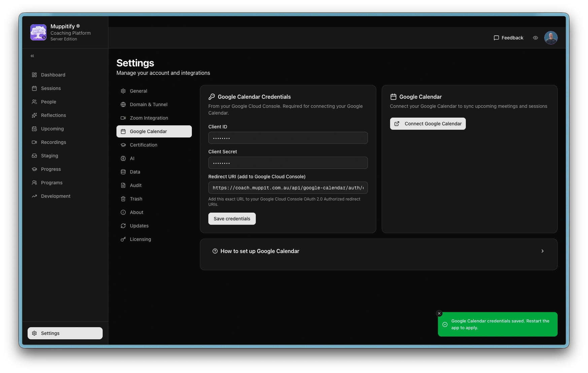The image size is (588, 373).
Task: Go to Licensing key settings
Action: pos(140,239)
